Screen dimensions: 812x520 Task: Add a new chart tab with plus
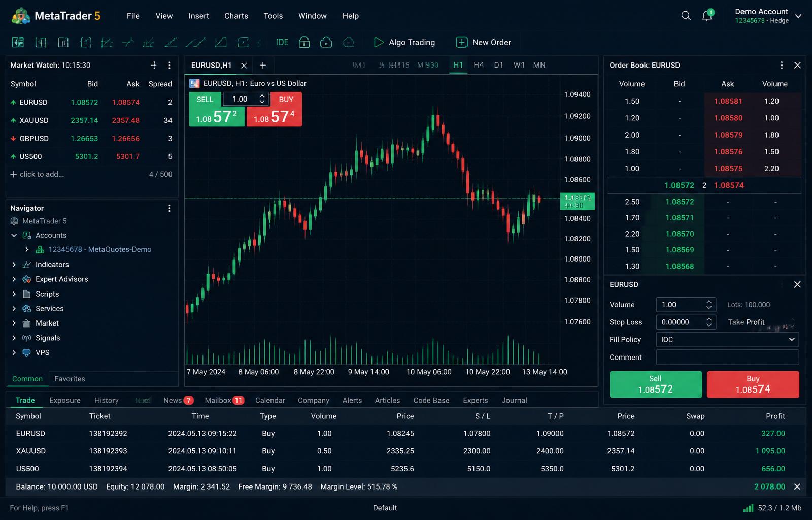pyautogui.click(x=263, y=65)
